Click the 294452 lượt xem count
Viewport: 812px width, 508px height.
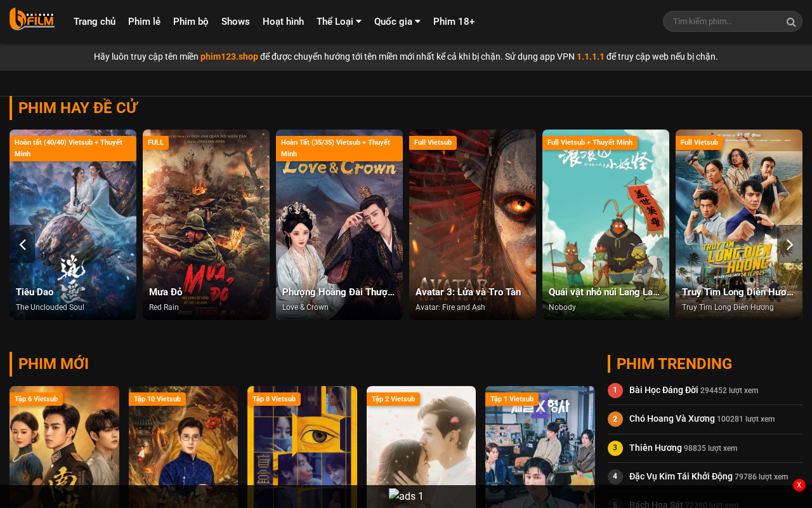click(730, 391)
